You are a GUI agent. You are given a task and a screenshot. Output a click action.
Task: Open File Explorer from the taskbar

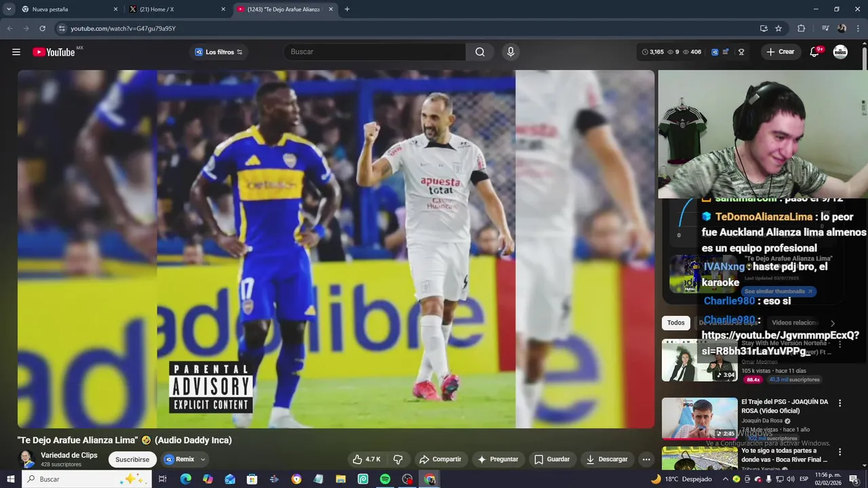point(341,479)
